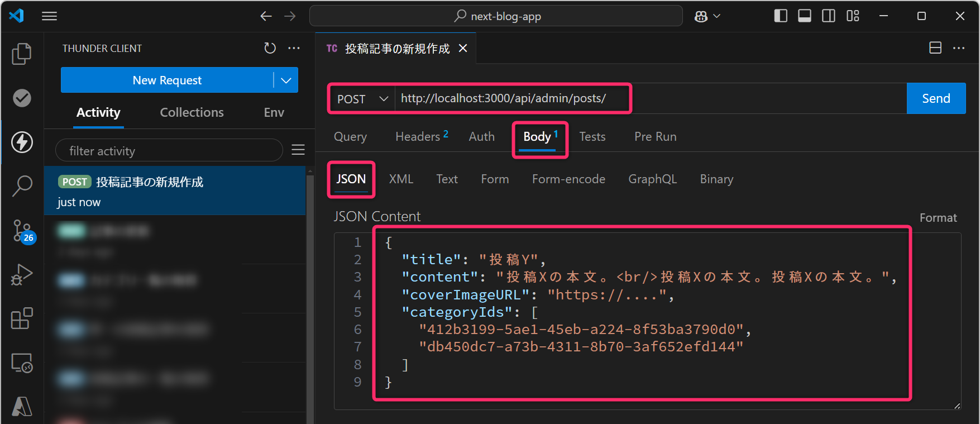This screenshot has height=424, width=980.
Task: Open the POST HTTP method dropdown
Action: [x=362, y=99]
